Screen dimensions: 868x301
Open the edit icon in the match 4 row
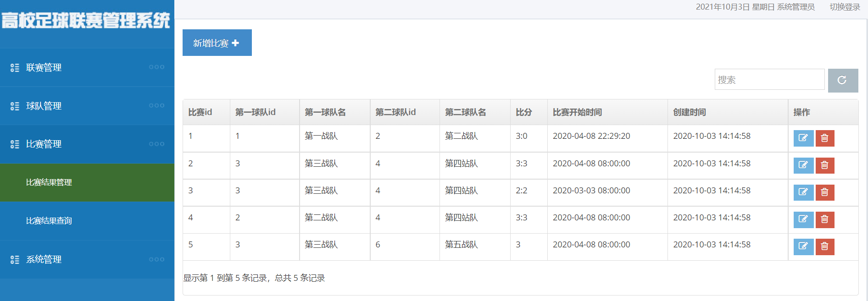tap(803, 219)
